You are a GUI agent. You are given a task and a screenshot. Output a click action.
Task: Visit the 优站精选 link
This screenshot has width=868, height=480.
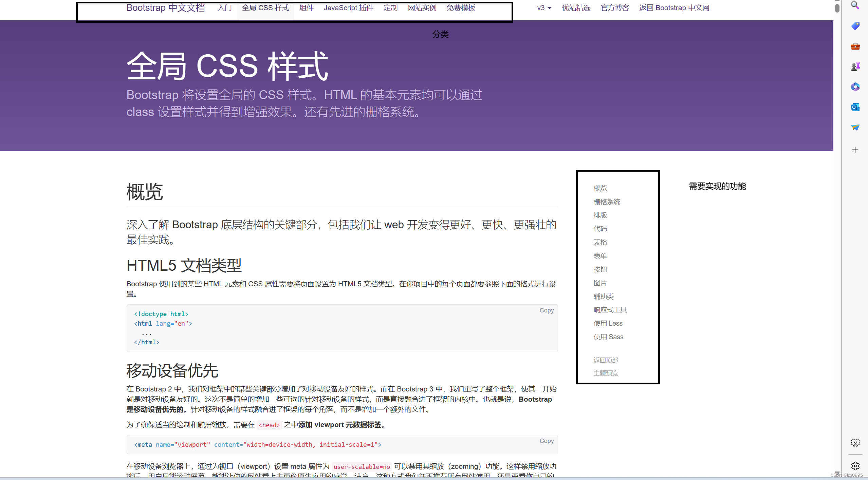(x=576, y=8)
